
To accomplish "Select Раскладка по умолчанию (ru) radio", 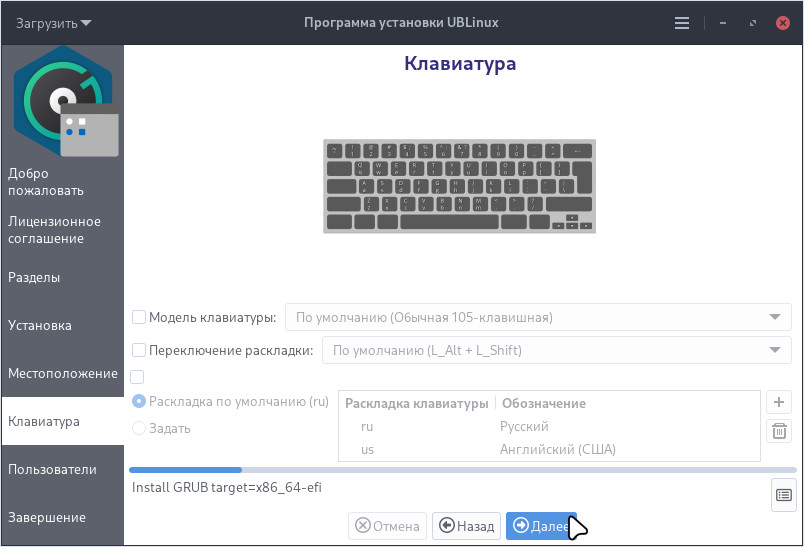I will [230, 401].
